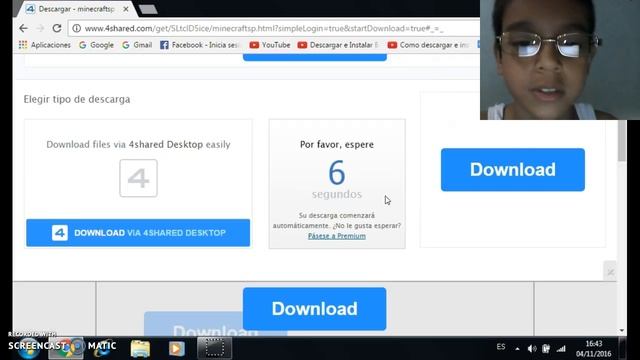Open the Aplicaciones bookmarks shortcut
Screen dimensions: 640x360
click(x=44, y=45)
